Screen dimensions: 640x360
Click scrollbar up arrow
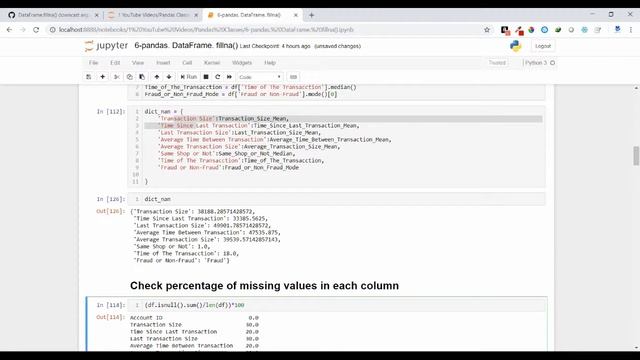[636, 88]
